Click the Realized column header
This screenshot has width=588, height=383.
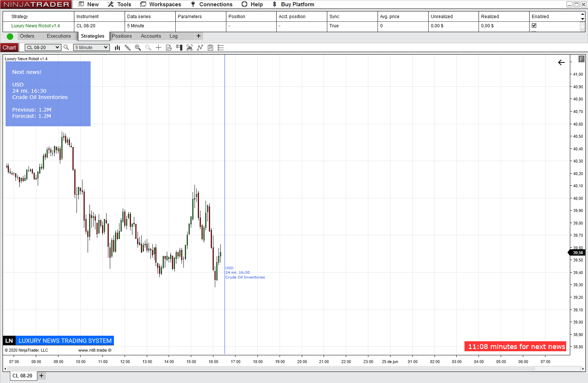pos(504,17)
